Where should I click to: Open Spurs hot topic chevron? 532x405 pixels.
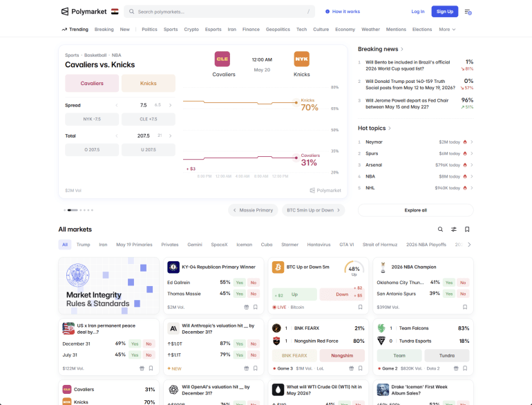point(472,153)
